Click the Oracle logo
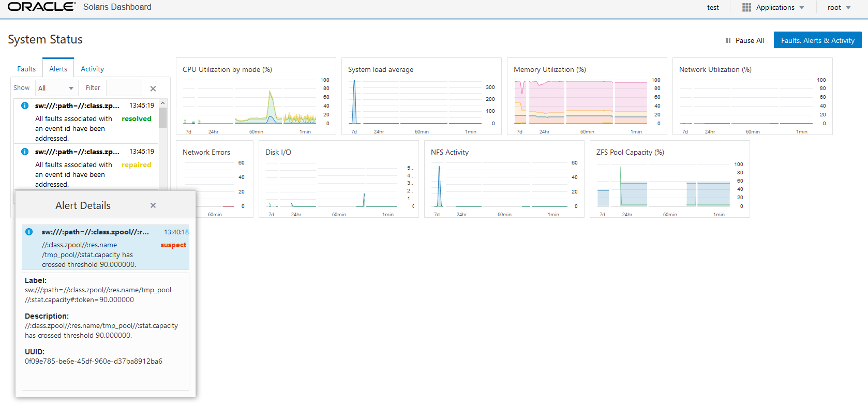This screenshot has width=868, height=404. click(x=42, y=7)
